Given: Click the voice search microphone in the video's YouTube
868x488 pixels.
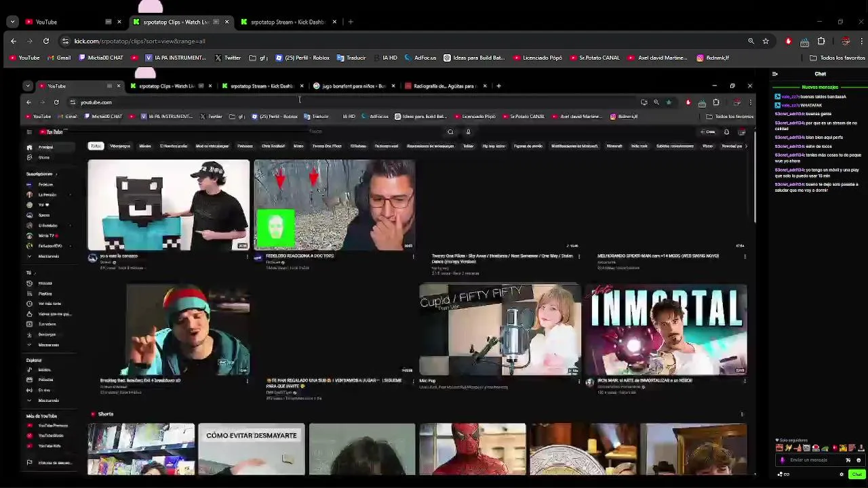Looking at the screenshot, I should pos(468,132).
